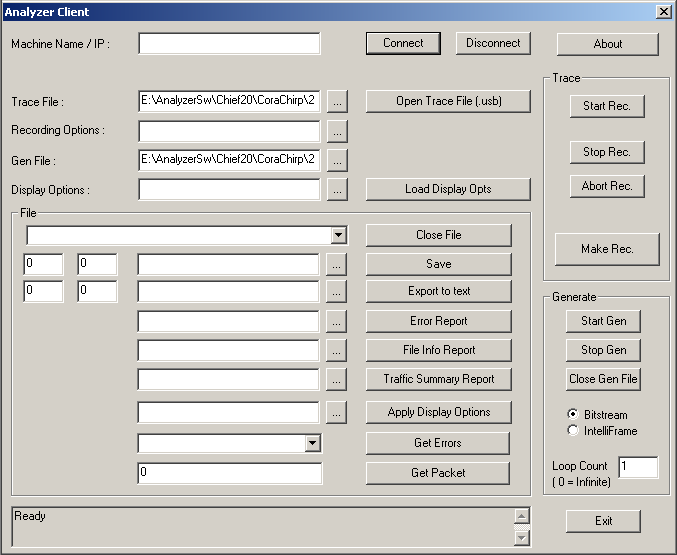Image resolution: width=677 pixels, height=555 pixels.
Task: Click the Get Packet button
Action: pos(438,473)
